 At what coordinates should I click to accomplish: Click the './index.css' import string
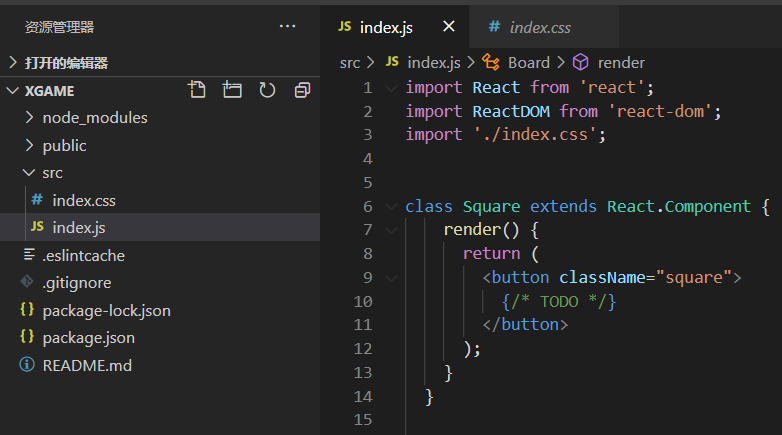tap(535, 135)
